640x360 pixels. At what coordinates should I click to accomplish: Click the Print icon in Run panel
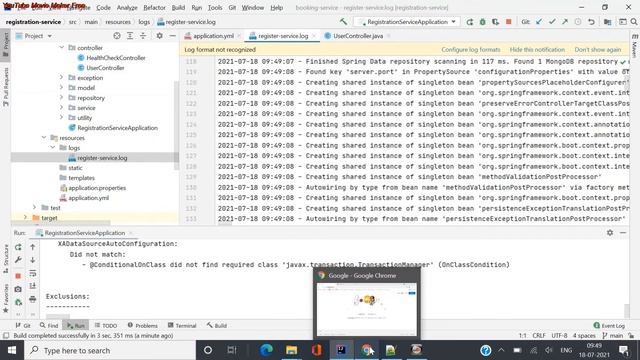point(33,299)
